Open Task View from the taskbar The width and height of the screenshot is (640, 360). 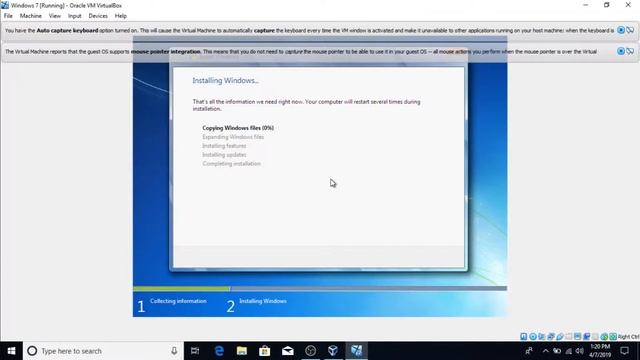click(x=195, y=351)
